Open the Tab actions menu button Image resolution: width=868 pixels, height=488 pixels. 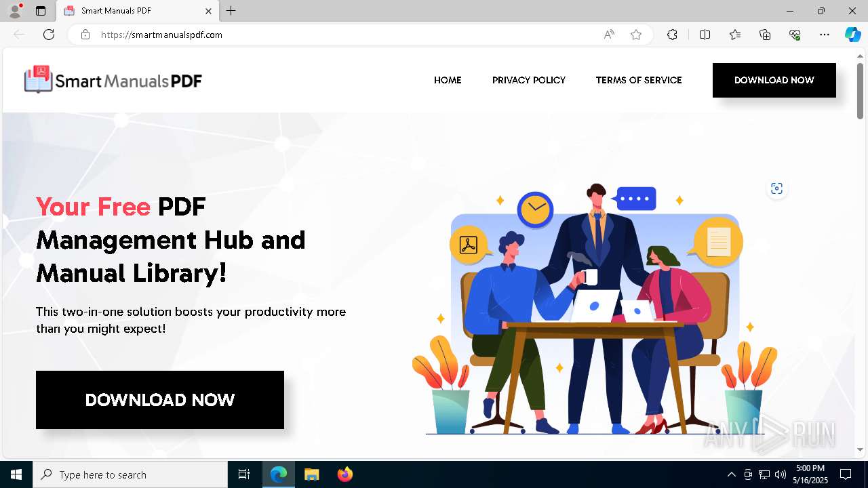(x=41, y=11)
